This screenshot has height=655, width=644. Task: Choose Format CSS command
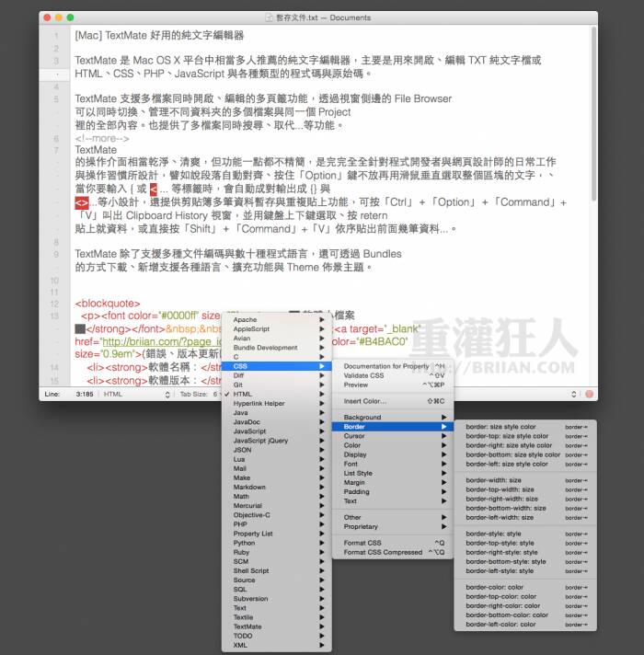[393, 543]
